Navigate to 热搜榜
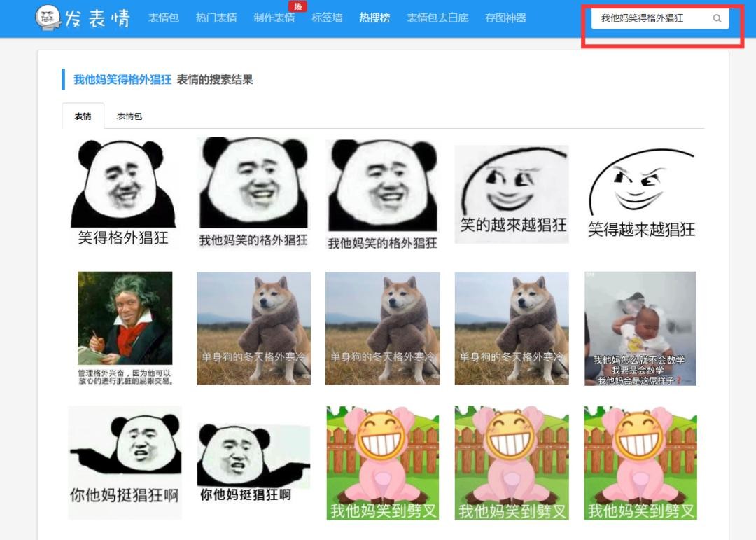The height and width of the screenshot is (540, 756). pyautogui.click(x=374, y=18)
